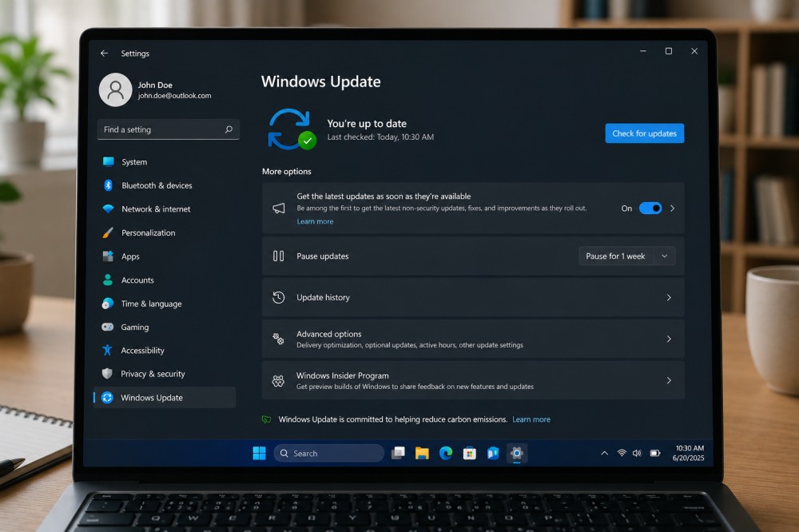Screen dimensions: 799x532
Task: Click the Windows Insider Program icon
Action: pyautogui.click(x=278, y=380)
